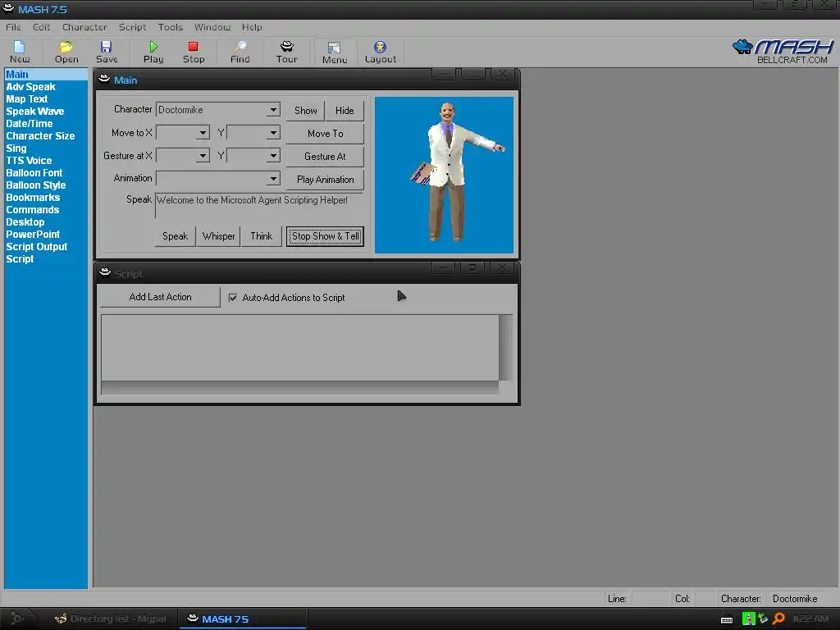
Task: Select Date/Time in the sidebar
Action: coord(30,124)
